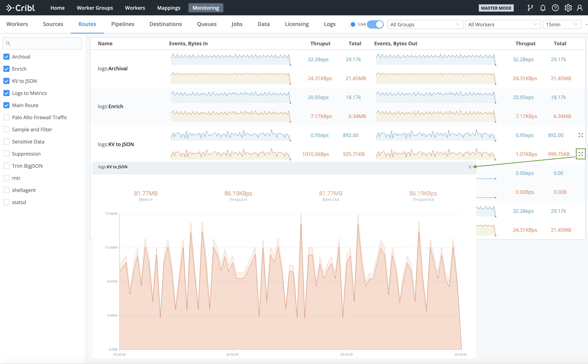588x364 pixels.
Task: Open the Worker Groups menu
Action: point(95,8)
